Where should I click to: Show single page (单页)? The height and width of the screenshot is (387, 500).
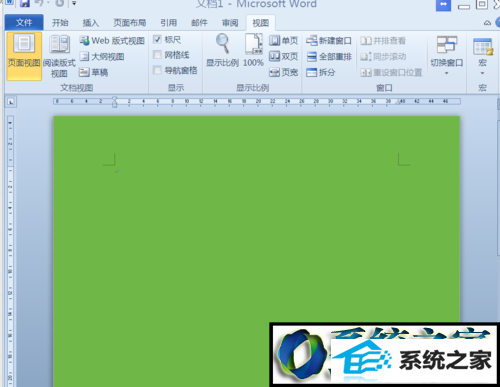tap(283, 41)
